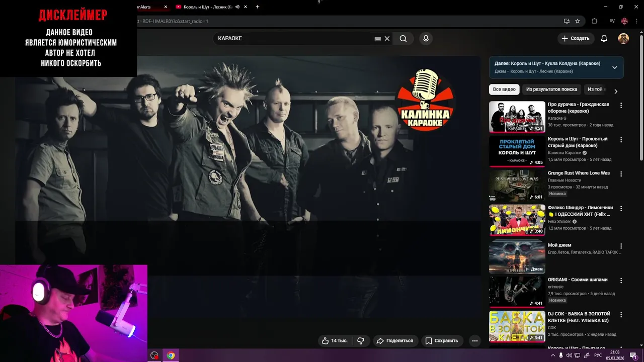
Task: Open options menu for Проклятый старый дом
Action: pyautogui.click(x=621, y=140)
